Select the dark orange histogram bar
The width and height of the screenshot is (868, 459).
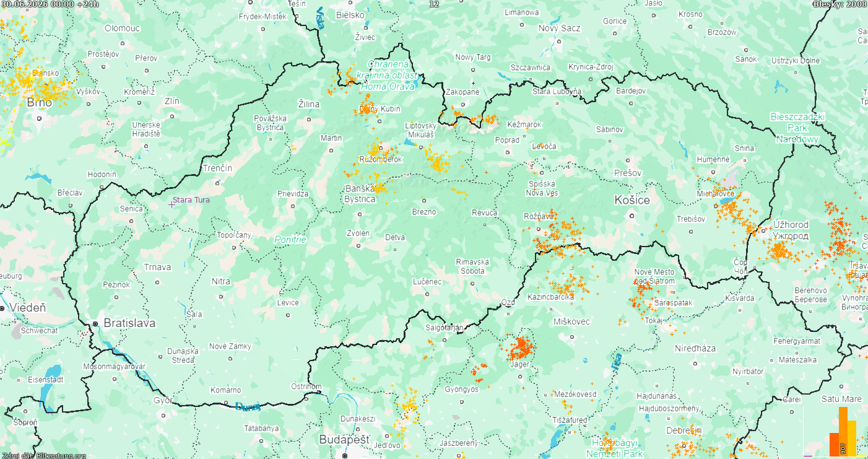point(834,444)
